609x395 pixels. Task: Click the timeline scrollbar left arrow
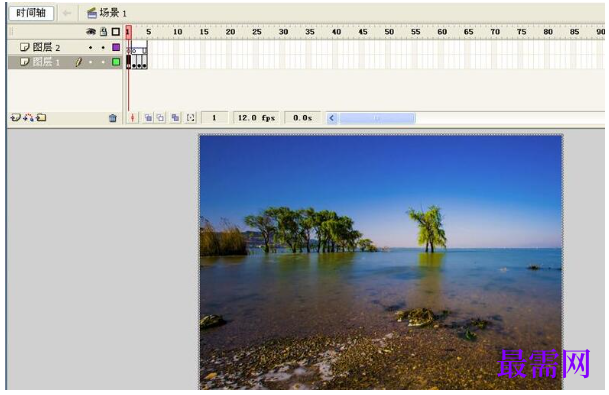tap(332, 118)
